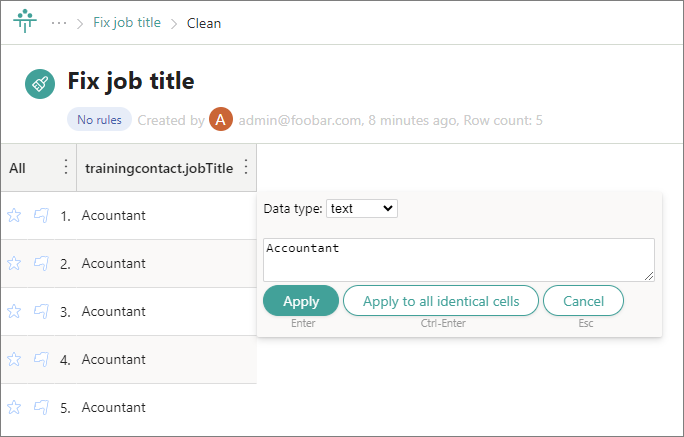Open the trainingcontact.jobTitle column menu
Viewport: 684px width, 437px height.
pos(246,168)
